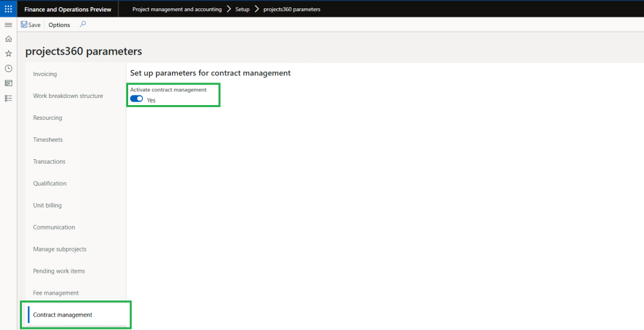The height and width of the screenshot is (330, 644).
Task: Click 'Set up parameters for contract management' heading
Action: [x=211, y=73]
